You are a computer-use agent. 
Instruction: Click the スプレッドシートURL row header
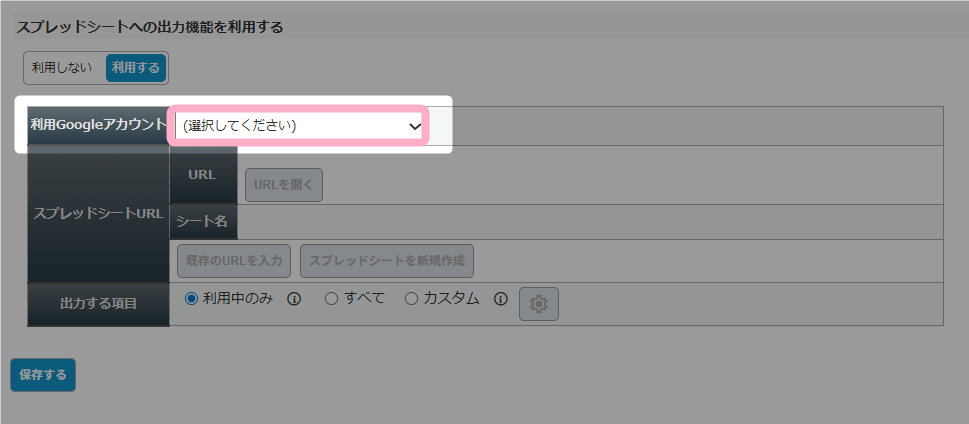(x=98, y=214)
